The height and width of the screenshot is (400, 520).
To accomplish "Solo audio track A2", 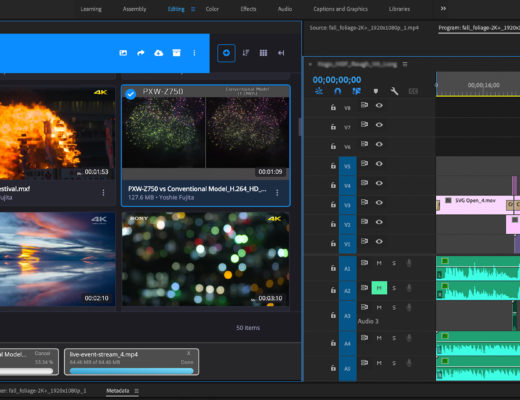I will pyautogui.click(x=394, y=288).
